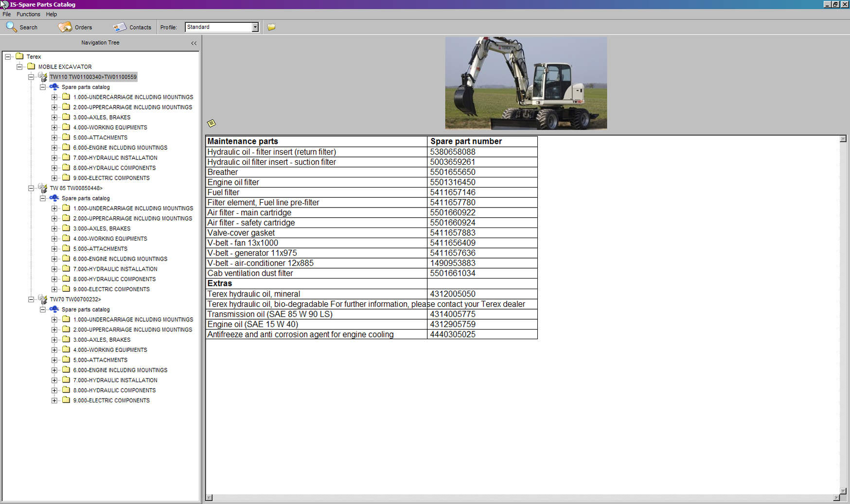
Task: Expand TW110 6.000-ENGINE INCLUDING MOUNTINGS node
Action: tap(54, 148)
